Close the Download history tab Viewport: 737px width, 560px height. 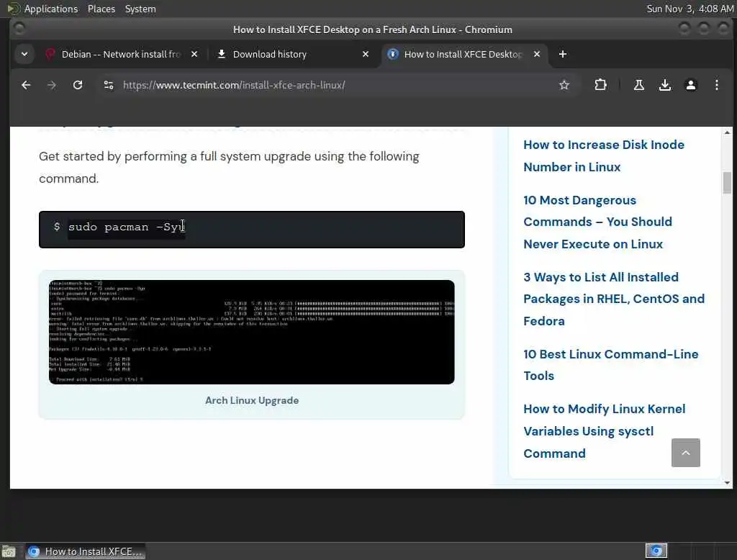pos(365,54)
